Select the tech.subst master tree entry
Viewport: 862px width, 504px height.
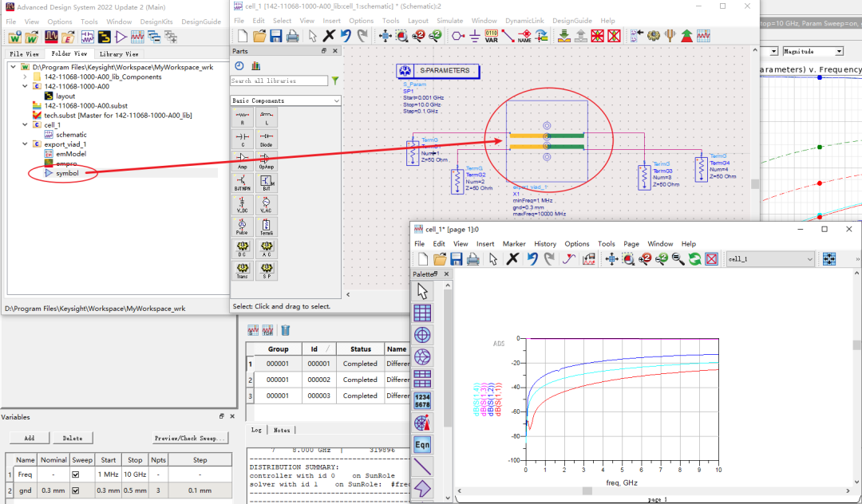pos(117,116)
